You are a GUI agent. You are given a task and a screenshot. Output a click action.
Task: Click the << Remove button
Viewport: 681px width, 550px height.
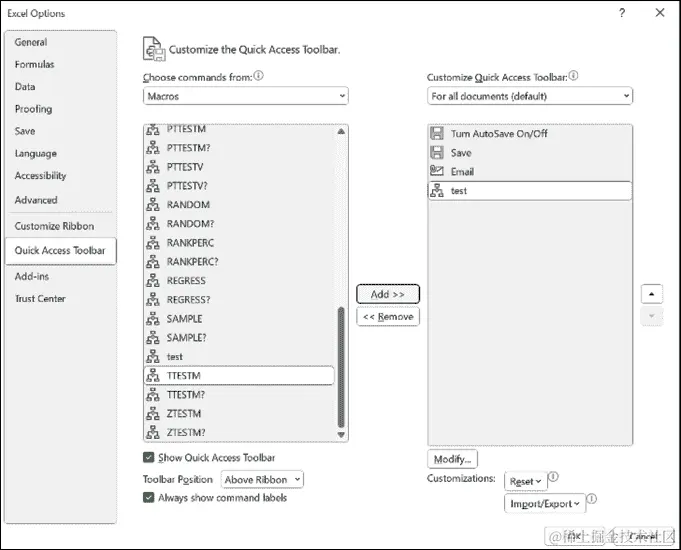388,316
